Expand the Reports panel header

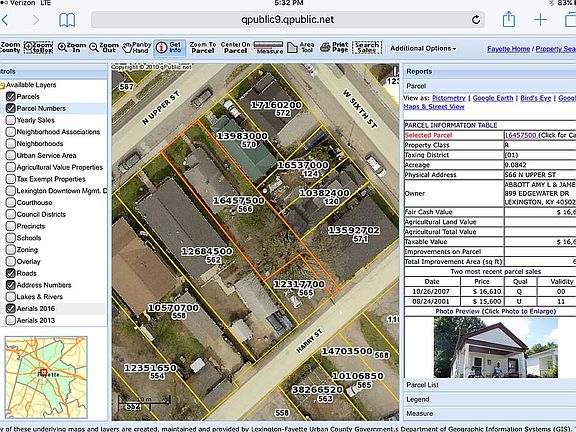tap(490, 72)
